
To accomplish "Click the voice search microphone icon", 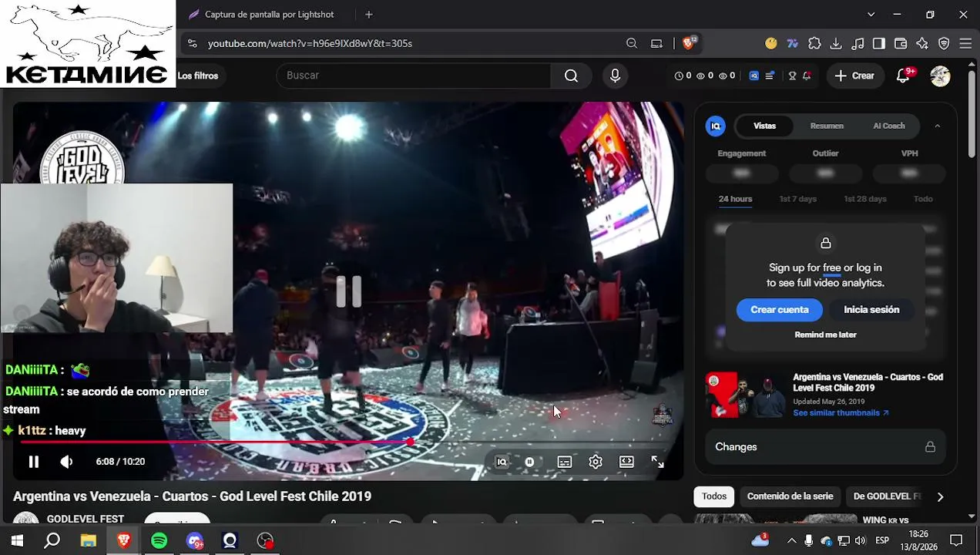I will (x=615, y=76).
